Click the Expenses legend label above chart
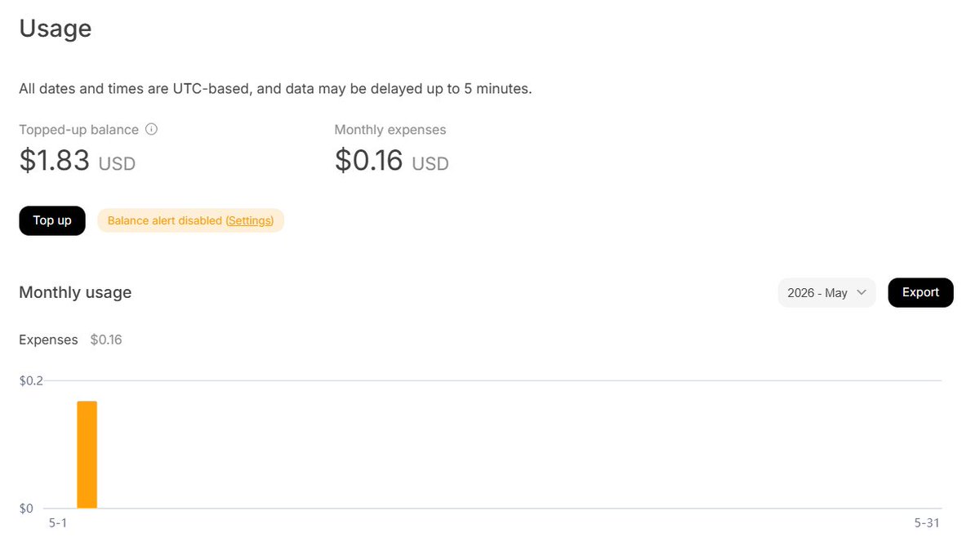The image size is (980, 551). (x=49, y=340)
